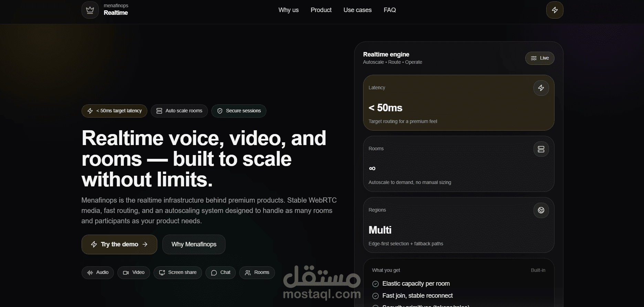The width and height of the screenshot is (644, 307).
Task: Click the infinity symbol in Rooms card
Action: pyautogui.click(x=372, y=168)
